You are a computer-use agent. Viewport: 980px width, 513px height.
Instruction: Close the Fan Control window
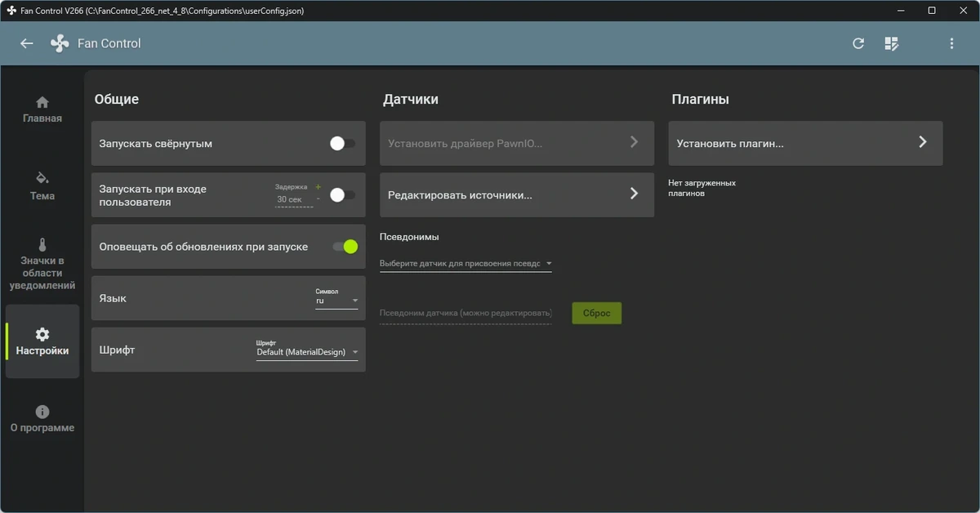(964, 11)
